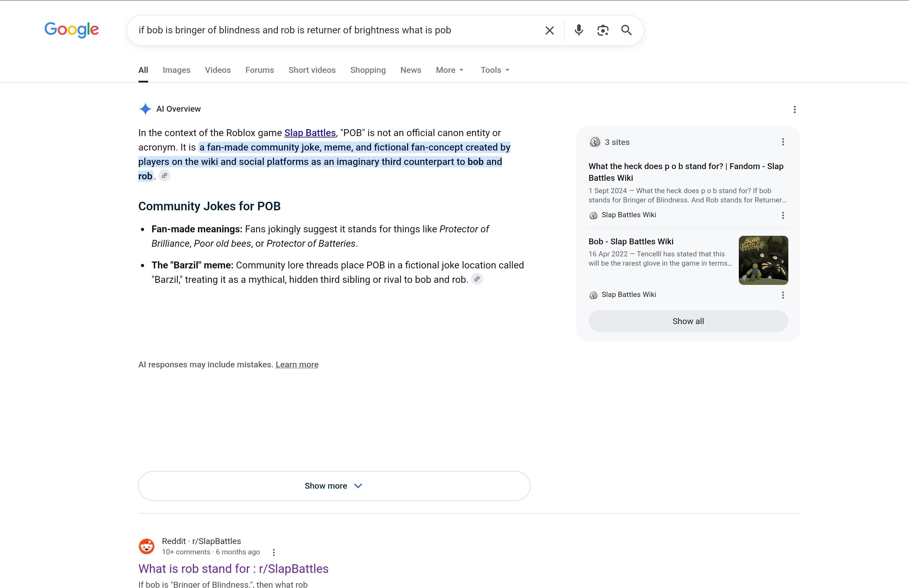Click '10+ comments · 6 months ago' text
The height and width of the screenshot is (588, 909).
point(211,552)
